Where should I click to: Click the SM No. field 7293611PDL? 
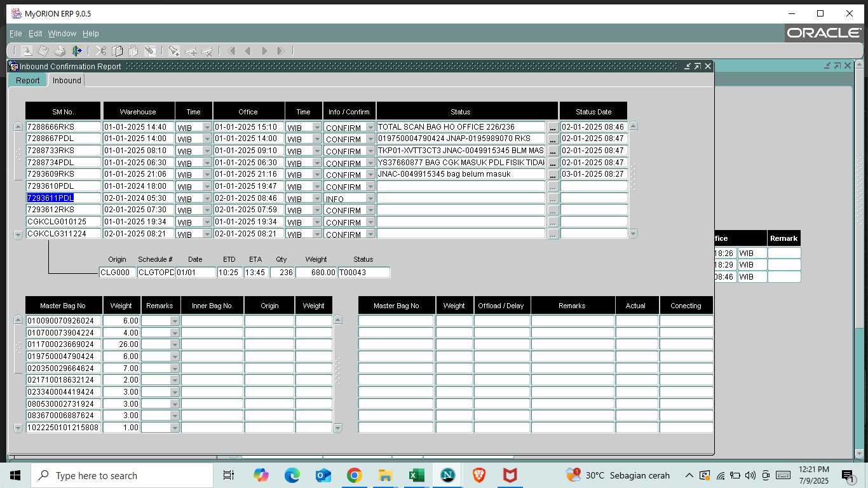tap(63, 198)
